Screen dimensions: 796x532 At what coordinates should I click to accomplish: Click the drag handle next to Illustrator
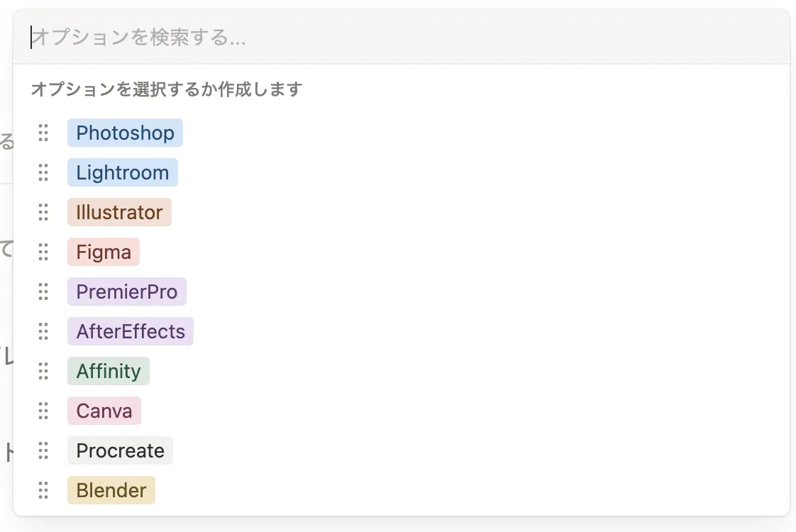pyautogui.click(x=43, y=212)
